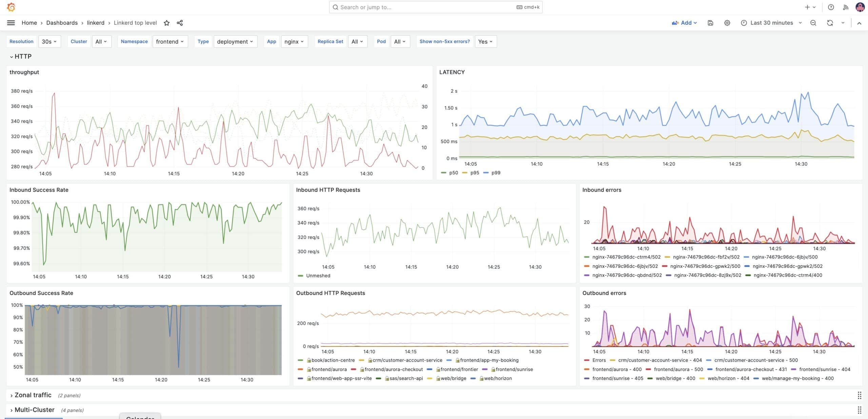Click Outbound Success Rate panel title
This screenshot has width=868, height=419.
tap(41, 293)
